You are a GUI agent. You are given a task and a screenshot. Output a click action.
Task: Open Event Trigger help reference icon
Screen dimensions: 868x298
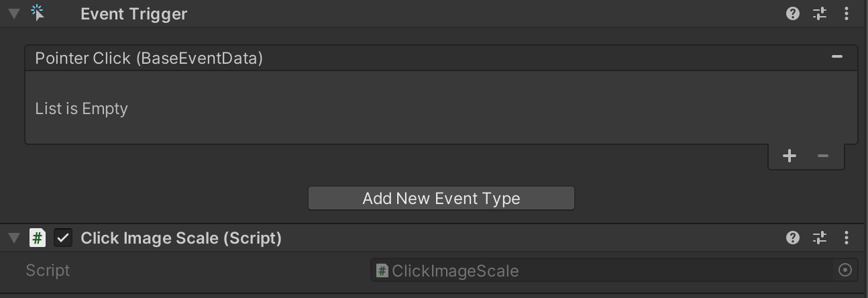click(793, 14)
